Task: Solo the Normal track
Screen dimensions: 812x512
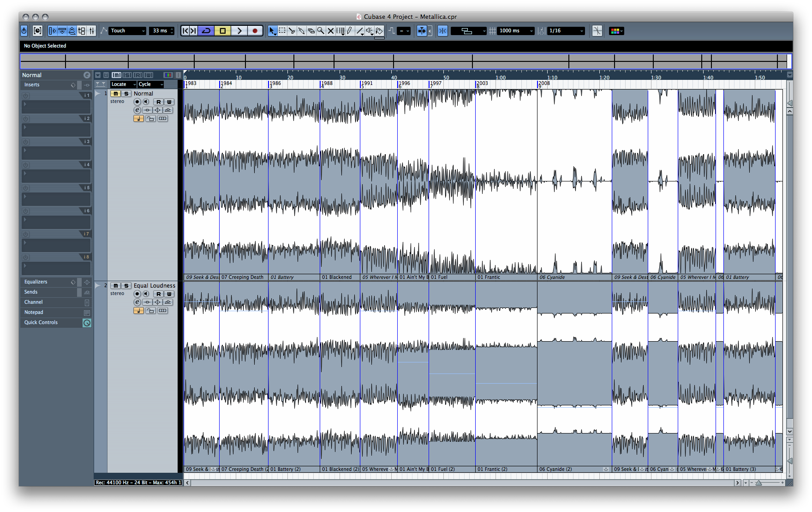Action: point(126,94)
